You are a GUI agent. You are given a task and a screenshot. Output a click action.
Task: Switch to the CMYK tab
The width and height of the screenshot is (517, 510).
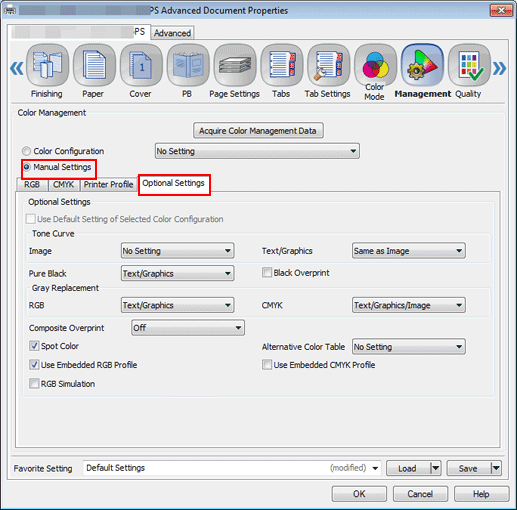coord(64,185)
